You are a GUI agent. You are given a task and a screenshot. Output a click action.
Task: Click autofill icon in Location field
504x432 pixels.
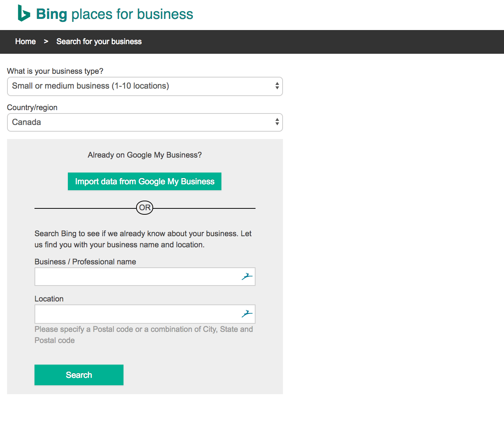point(247,314)
